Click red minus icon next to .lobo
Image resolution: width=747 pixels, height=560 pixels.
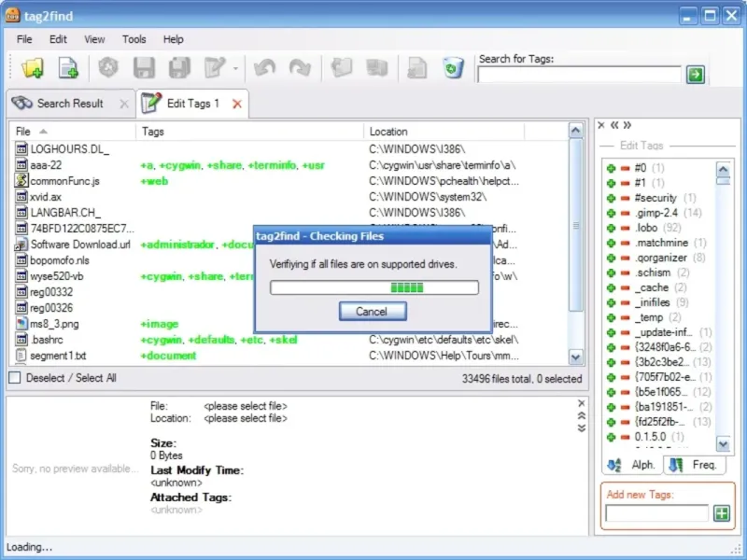[x=625, y=228]
